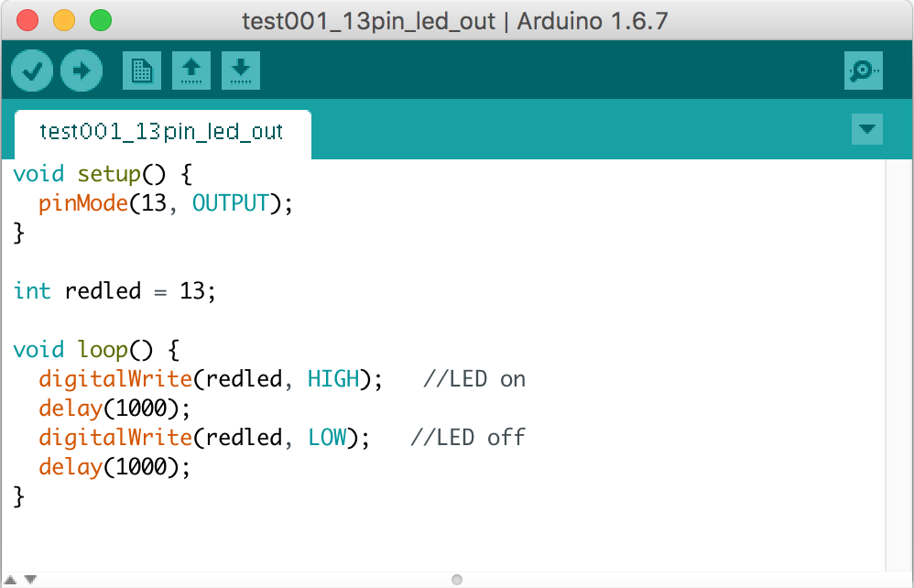914x588 pixels.
Task: Click the vertical scrollbar track on right
Action: (898, 365)
